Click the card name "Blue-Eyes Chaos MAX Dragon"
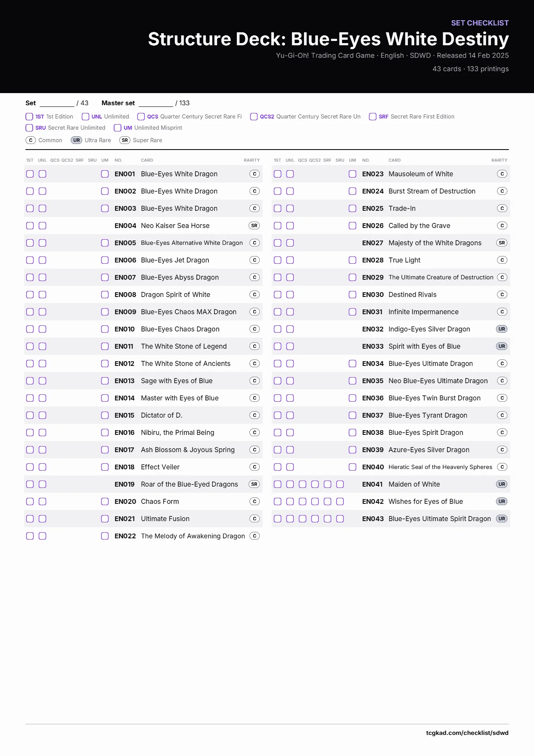The width and height of the screenshot is (534, 756). (189, 312)
